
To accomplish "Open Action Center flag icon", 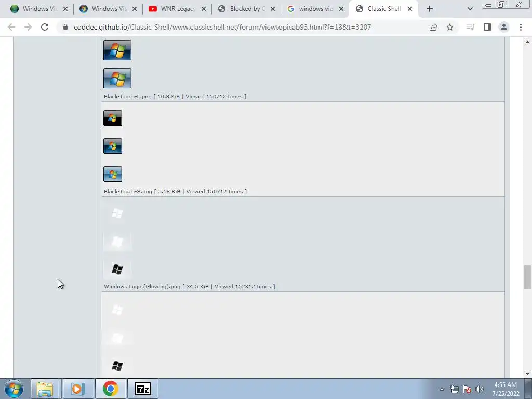I will click(x=467, y=389).
